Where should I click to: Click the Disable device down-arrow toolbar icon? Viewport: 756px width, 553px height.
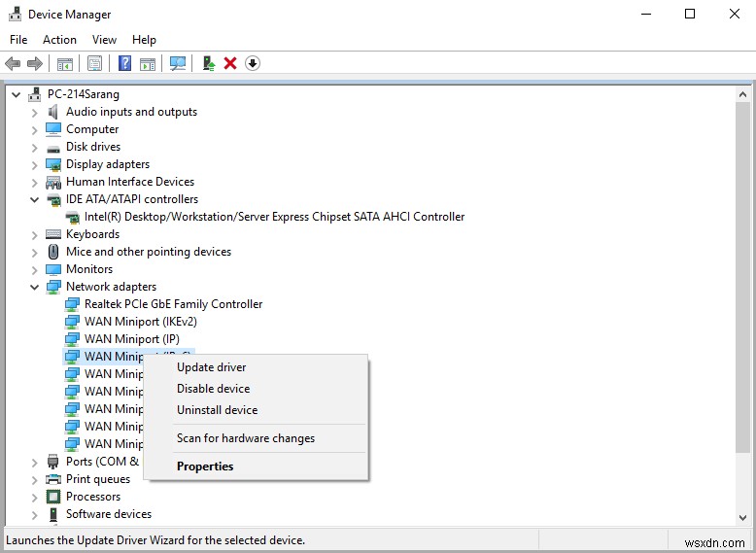point(252,63)
